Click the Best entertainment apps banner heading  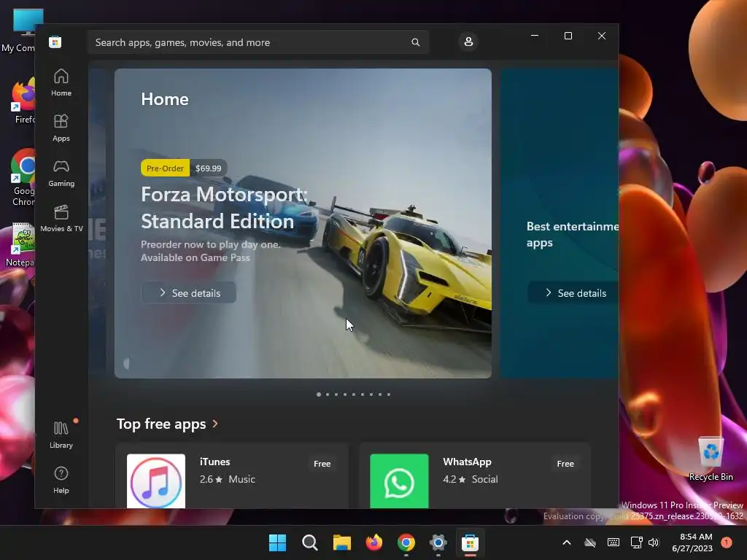(573, 234)
